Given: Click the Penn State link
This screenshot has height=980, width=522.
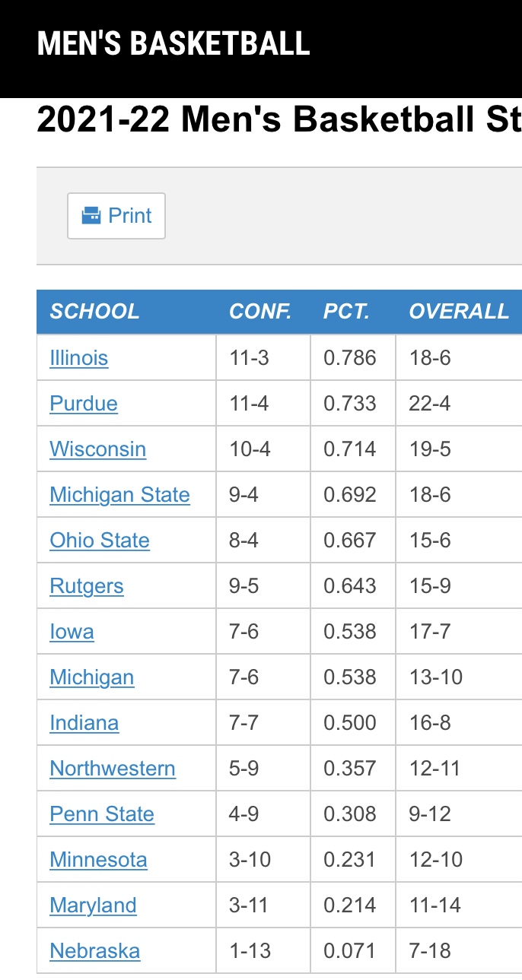Looking at the screenshot, I should (x=102, y=814).
